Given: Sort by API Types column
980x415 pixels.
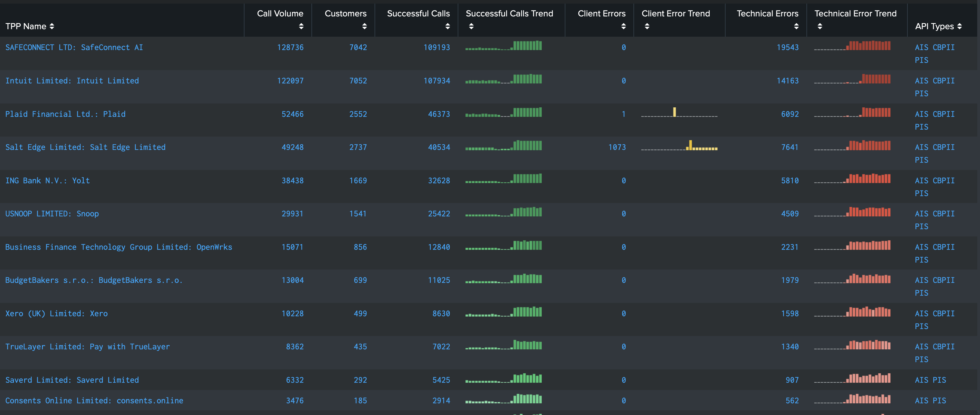Looking at the screenshot, I should tap(959, 26).
